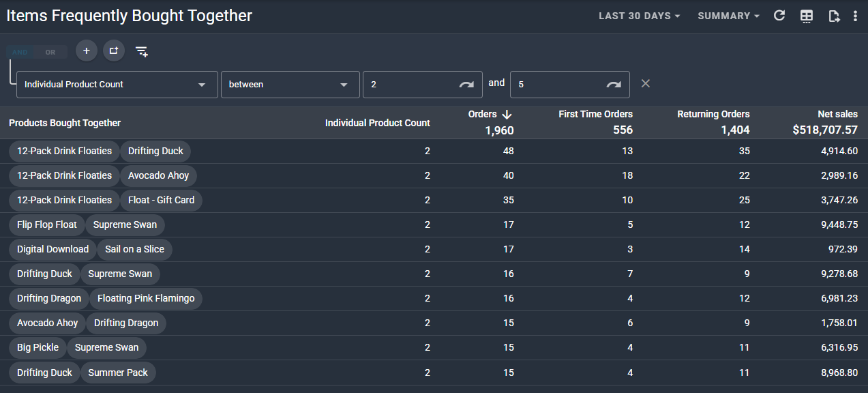Toggle the filter logic to AND
The height and width of the screenshot is (393, 868).
pos(20,52)
